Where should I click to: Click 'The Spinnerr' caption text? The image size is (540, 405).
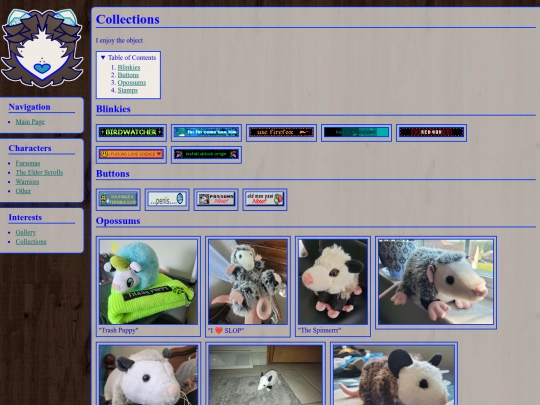click(319, 330)
